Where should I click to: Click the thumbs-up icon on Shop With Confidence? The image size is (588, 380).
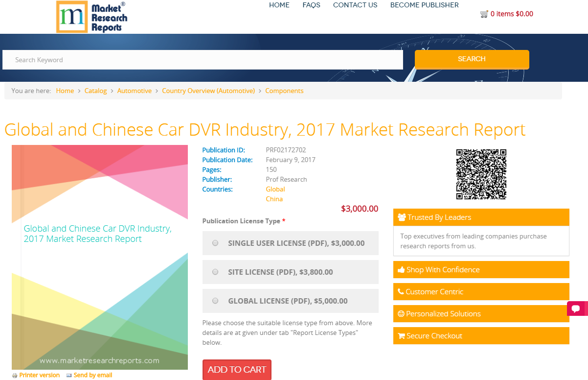pos(400,269)
